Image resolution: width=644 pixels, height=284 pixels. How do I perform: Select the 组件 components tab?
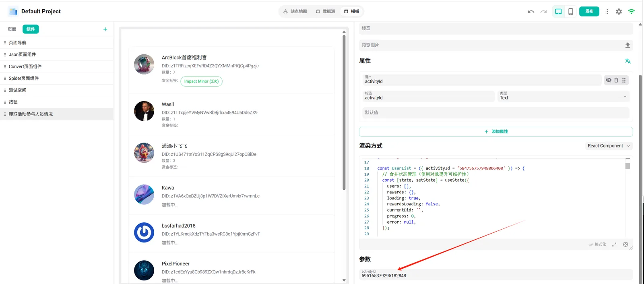[31, 29]
